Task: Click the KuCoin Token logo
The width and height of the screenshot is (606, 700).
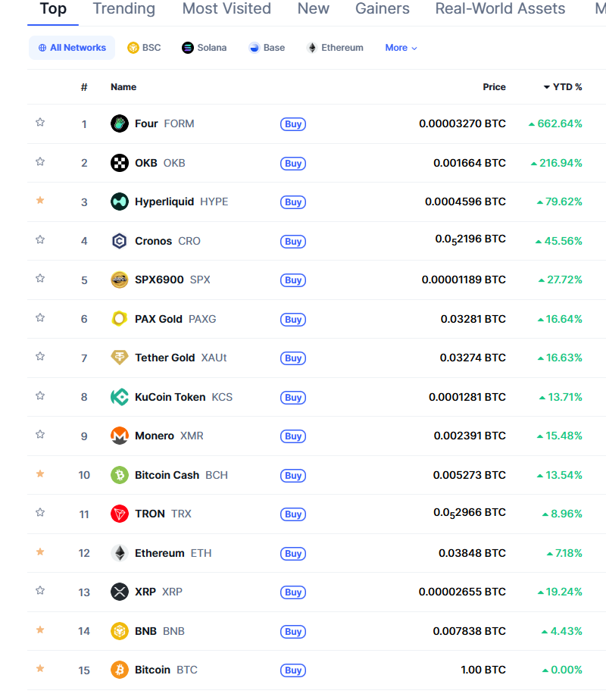Action: [x=119, y=397]
